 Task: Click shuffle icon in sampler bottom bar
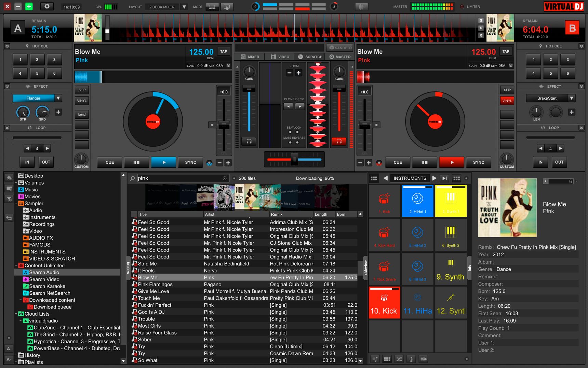[x=399, y=359]
